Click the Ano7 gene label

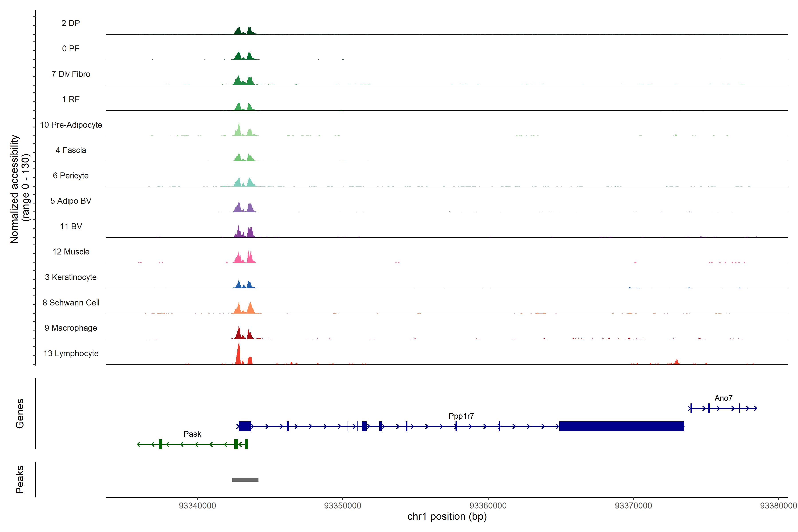pyautogui.click(x=723, y=398)
